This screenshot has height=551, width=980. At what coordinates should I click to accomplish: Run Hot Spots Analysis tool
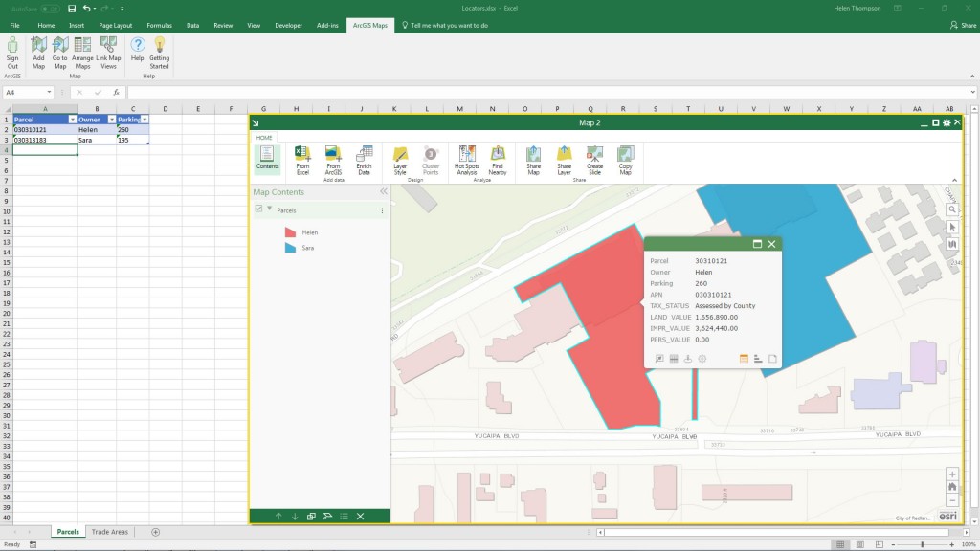(x=467, y=161)
